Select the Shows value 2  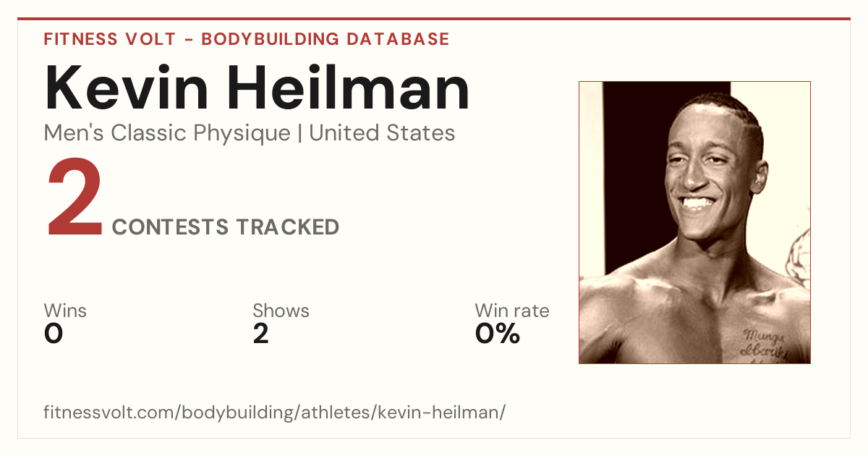coord(261,334)
